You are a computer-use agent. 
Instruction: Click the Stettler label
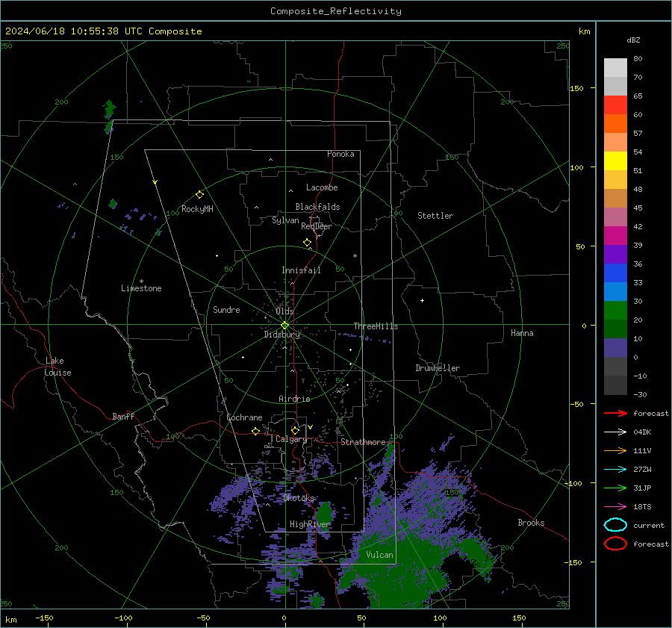pos(435,216)
